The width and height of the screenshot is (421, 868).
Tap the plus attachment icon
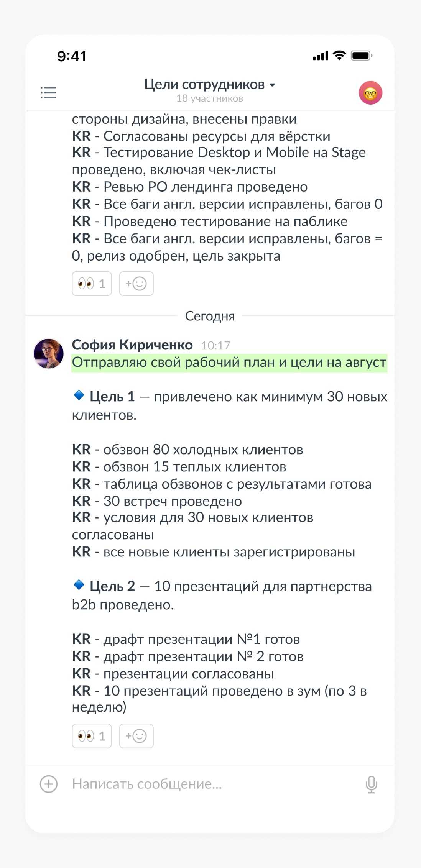point(49,784)
